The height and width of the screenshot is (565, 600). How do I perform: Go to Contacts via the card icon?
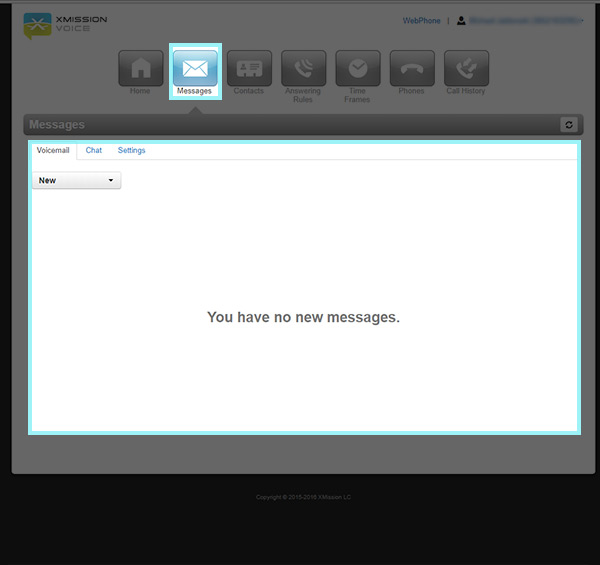tap(249, 68)
